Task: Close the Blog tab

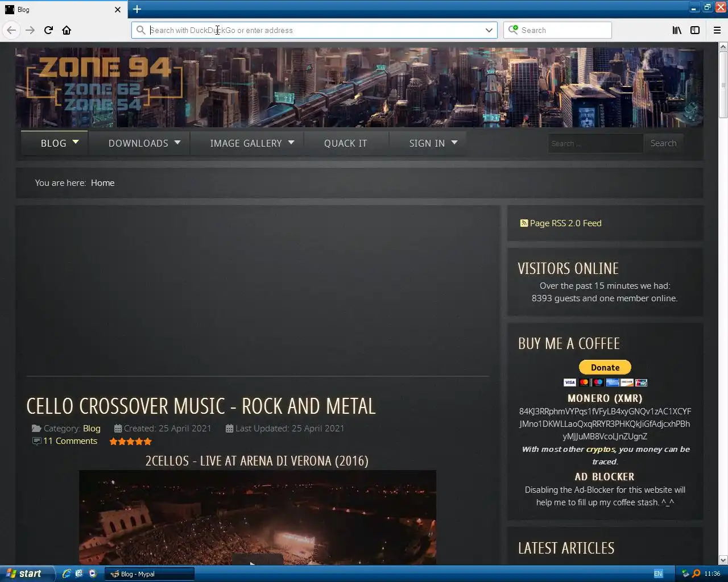Action: coord(118,10)
